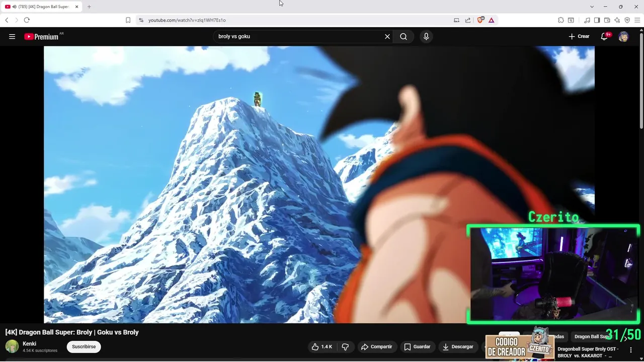Run search with magnifier button
The image size is (644, 362).
[x=404, y=36]
